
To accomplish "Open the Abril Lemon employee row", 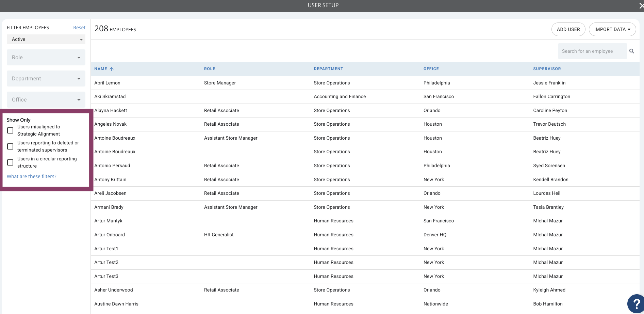I will (x=365, y=83).
